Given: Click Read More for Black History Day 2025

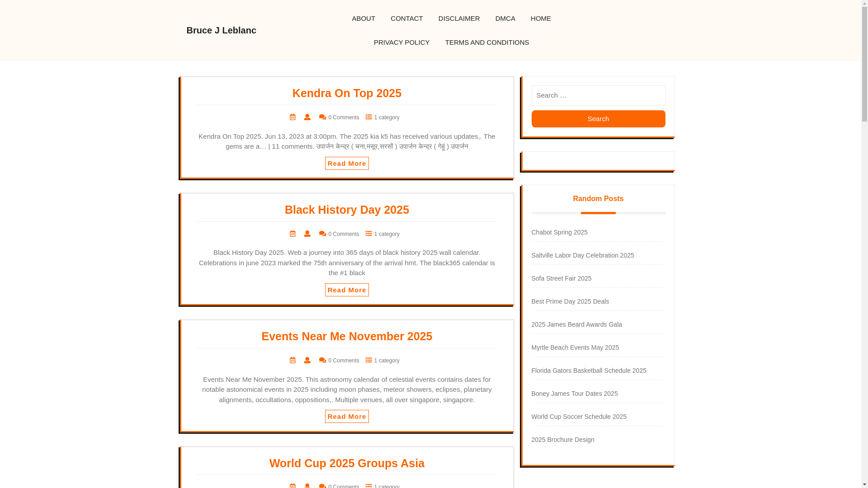Looking at the screenshot, I should pos(347,290).
